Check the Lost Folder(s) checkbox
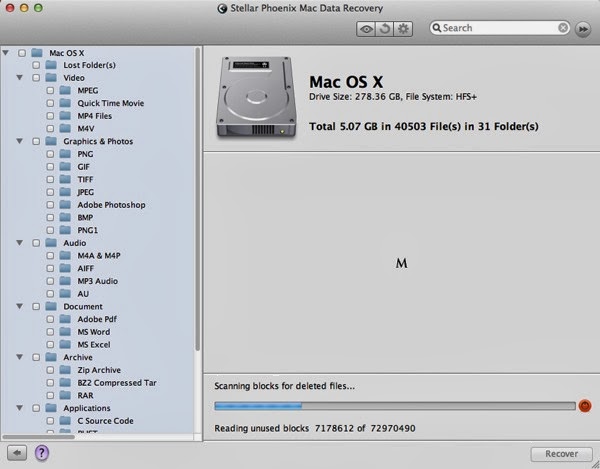The width and height of the screenshot is (600, 469). click(36, 65)
